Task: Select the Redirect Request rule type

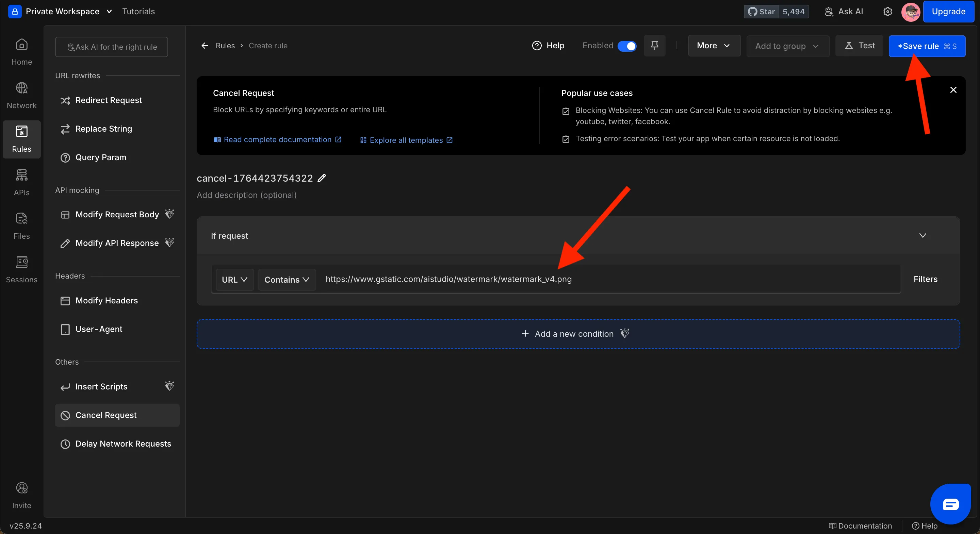Action: tap(108, 100)
